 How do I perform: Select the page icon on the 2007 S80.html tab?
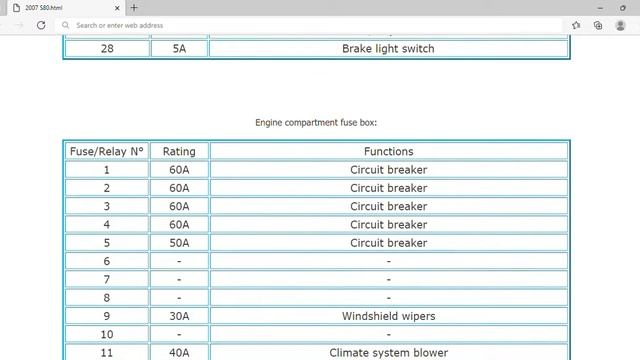16,8
